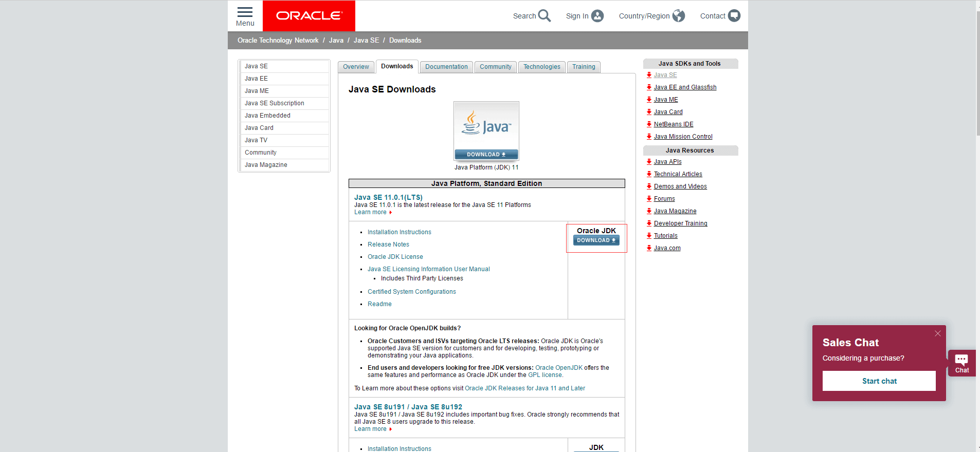Open the Release Notes link

388,244
